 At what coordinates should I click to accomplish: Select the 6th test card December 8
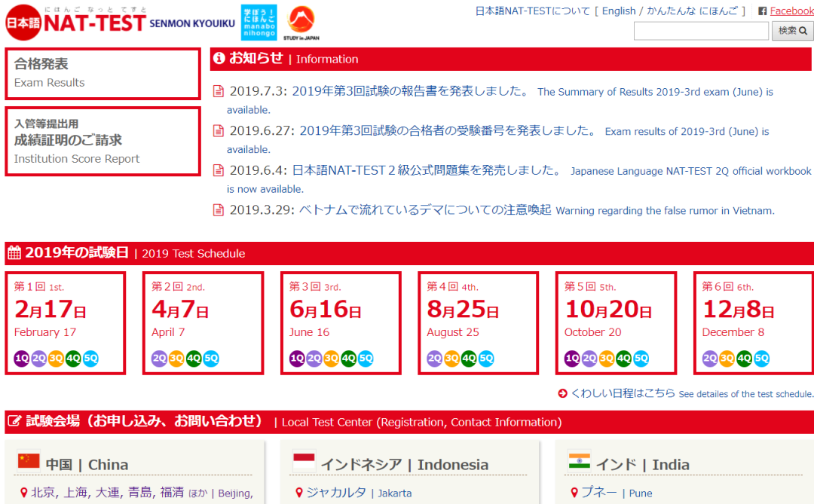point(753,323)
